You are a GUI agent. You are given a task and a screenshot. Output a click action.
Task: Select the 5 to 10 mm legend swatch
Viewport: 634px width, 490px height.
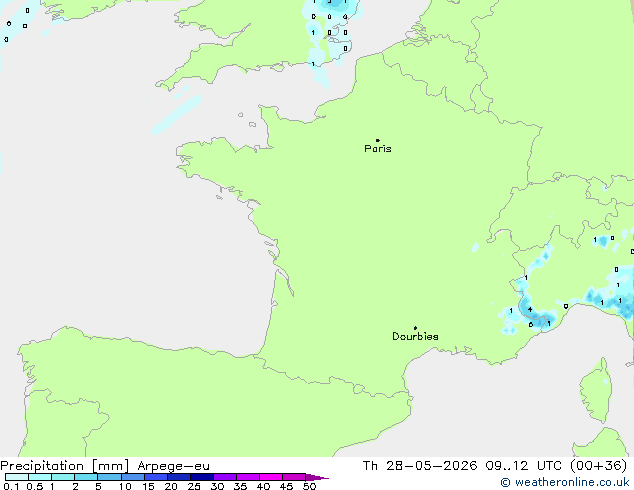coord(109,477)
